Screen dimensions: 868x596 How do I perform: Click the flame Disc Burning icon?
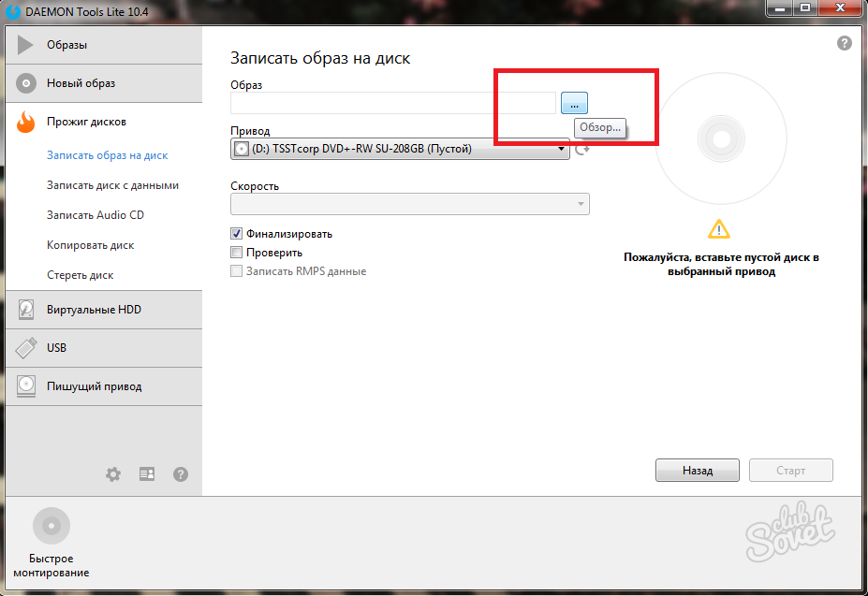pos(26,122)
